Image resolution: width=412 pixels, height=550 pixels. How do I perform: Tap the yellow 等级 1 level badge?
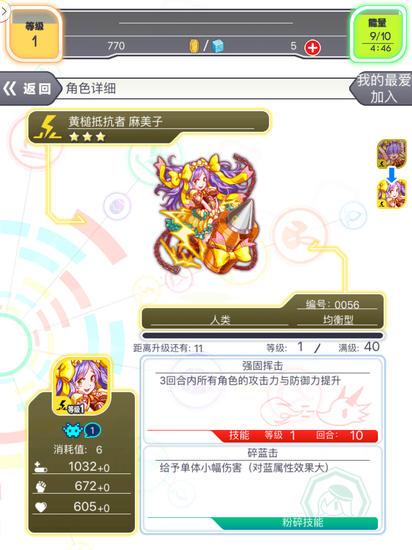tap(34, 34)
